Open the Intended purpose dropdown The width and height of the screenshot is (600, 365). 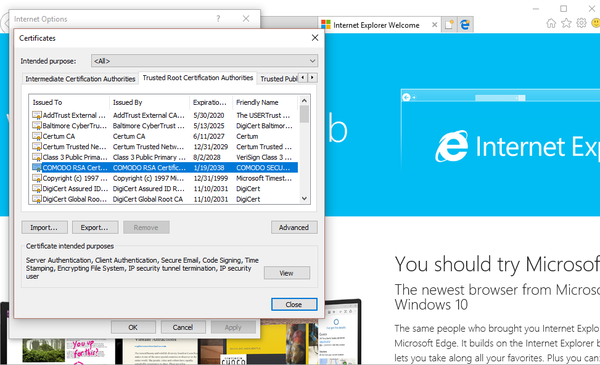point(204,61)
